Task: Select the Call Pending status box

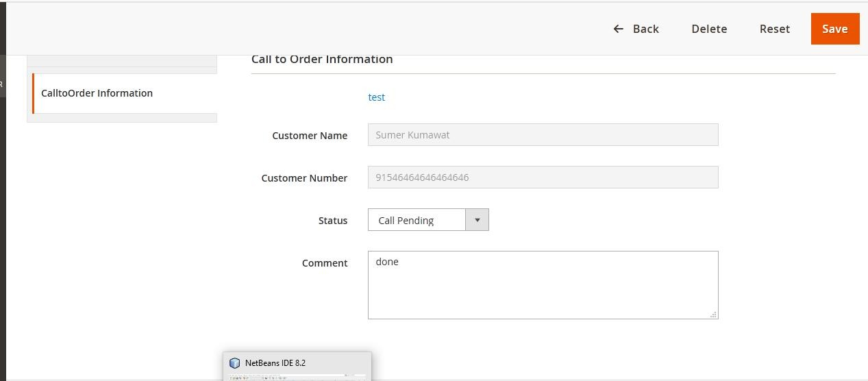Action: click(x=417, y=220)
